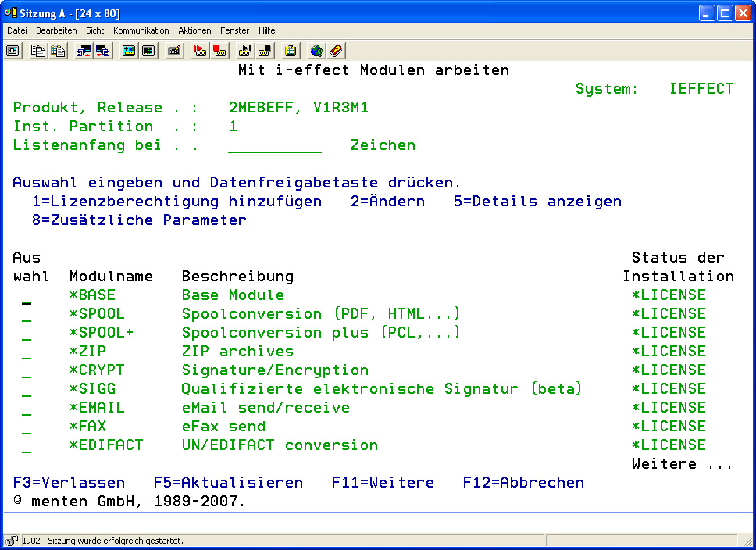Click the Paste toolbar icon

[58, 51]
